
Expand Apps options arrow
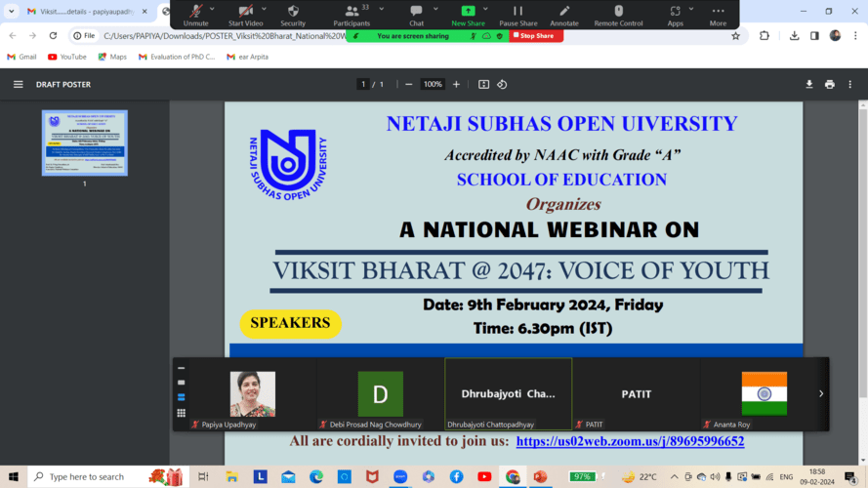click(691, 9)
